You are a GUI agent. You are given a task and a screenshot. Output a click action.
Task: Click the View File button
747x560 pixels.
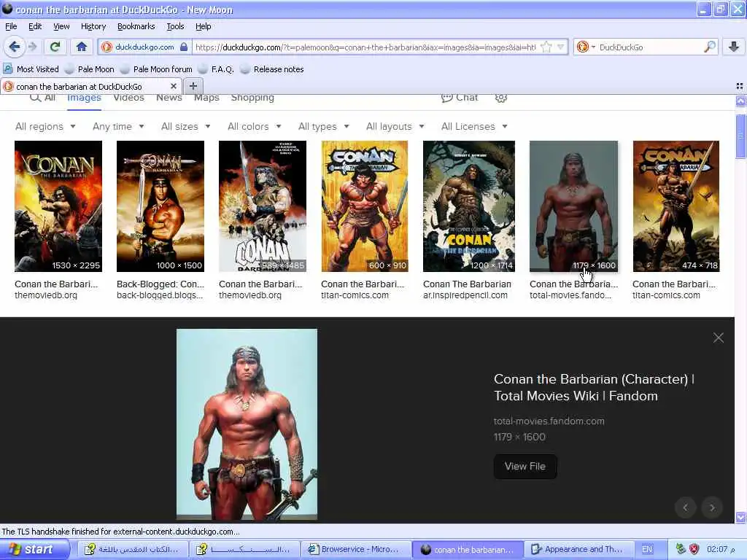click(525, 466)
